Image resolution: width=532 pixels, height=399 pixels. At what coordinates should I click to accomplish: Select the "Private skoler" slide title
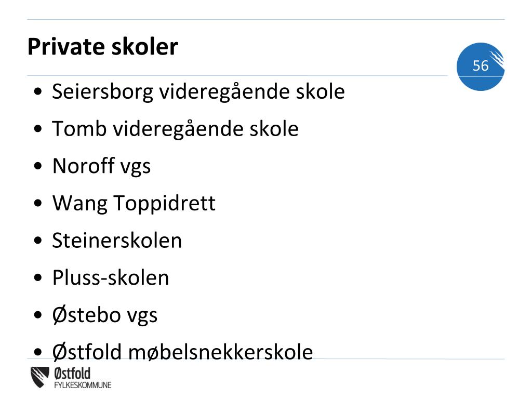[x=102, y=47]
